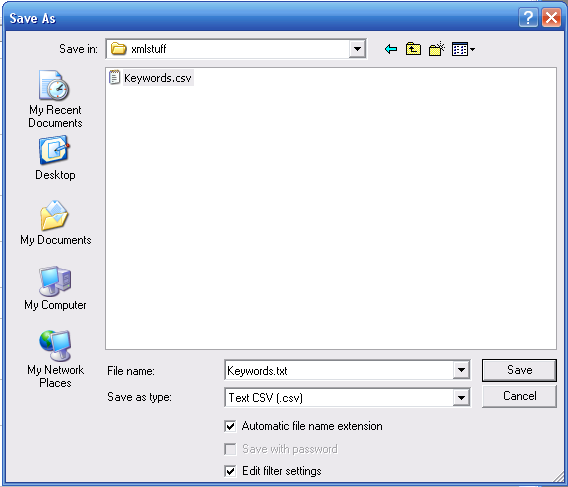
Task: Click the Save button
Action: 519,370
